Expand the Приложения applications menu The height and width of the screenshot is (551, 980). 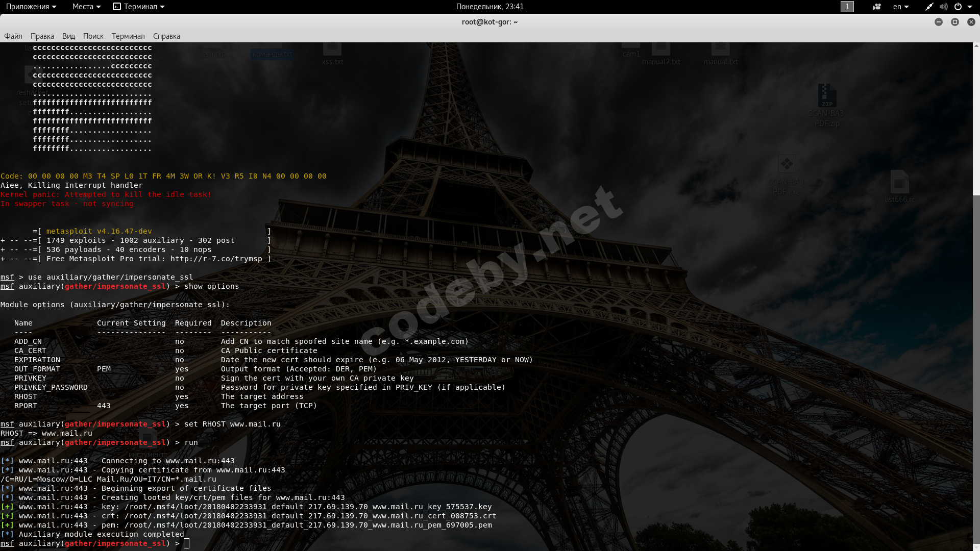(31, 7)
